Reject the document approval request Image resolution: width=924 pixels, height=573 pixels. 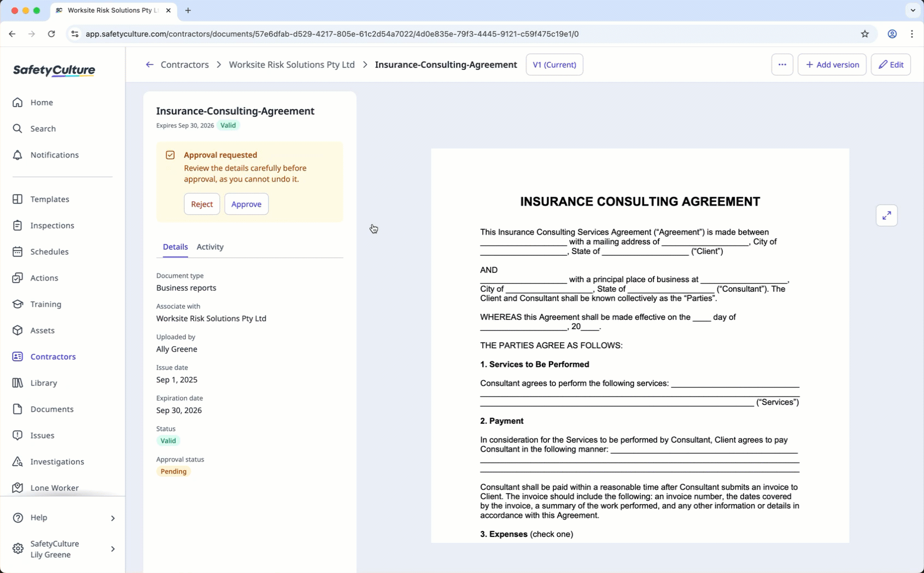[x=202, y=204]
